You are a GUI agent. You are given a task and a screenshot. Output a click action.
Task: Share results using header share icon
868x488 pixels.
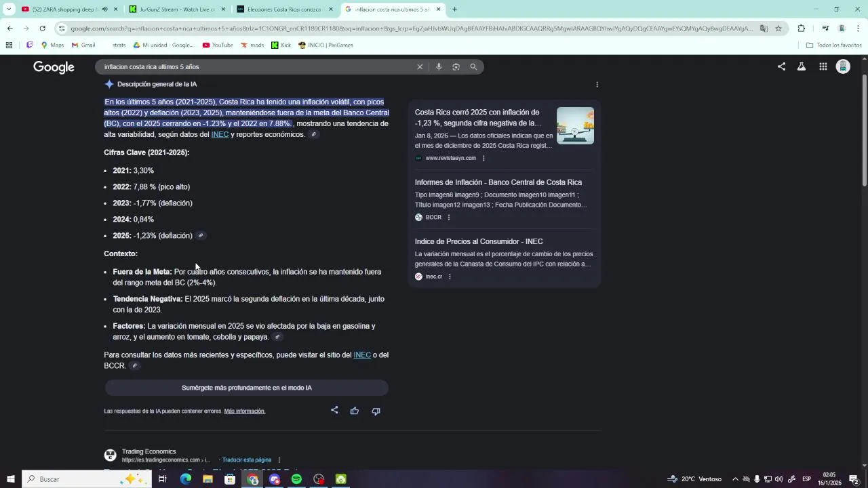[x=781, y=66]
